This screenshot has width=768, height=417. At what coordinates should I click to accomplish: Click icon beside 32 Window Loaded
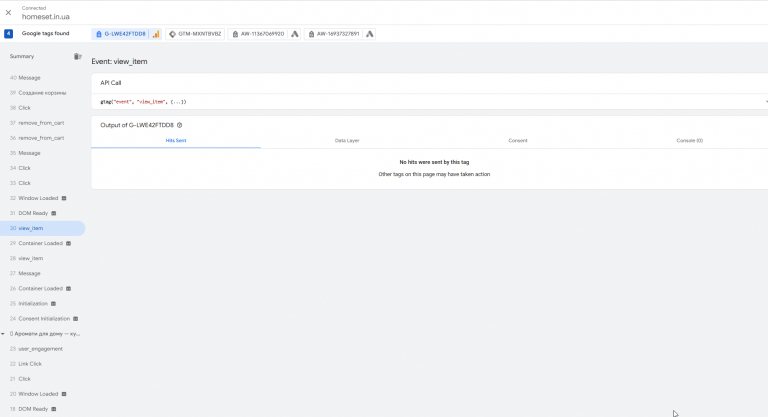[64, 198]
